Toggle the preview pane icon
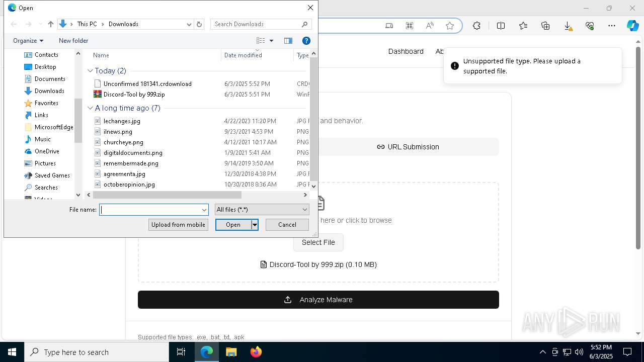The width and height of the screenshot is (644, 362). click(x=288, y=41)
